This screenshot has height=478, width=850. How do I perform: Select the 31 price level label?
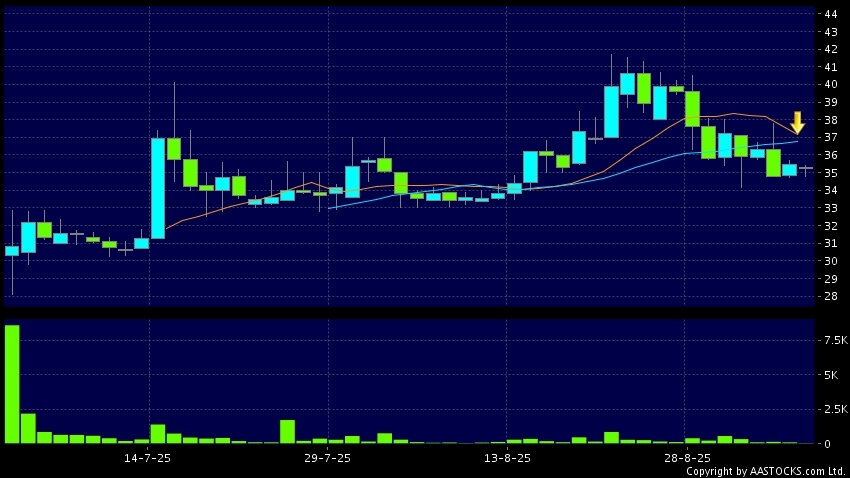pos(830,243)
